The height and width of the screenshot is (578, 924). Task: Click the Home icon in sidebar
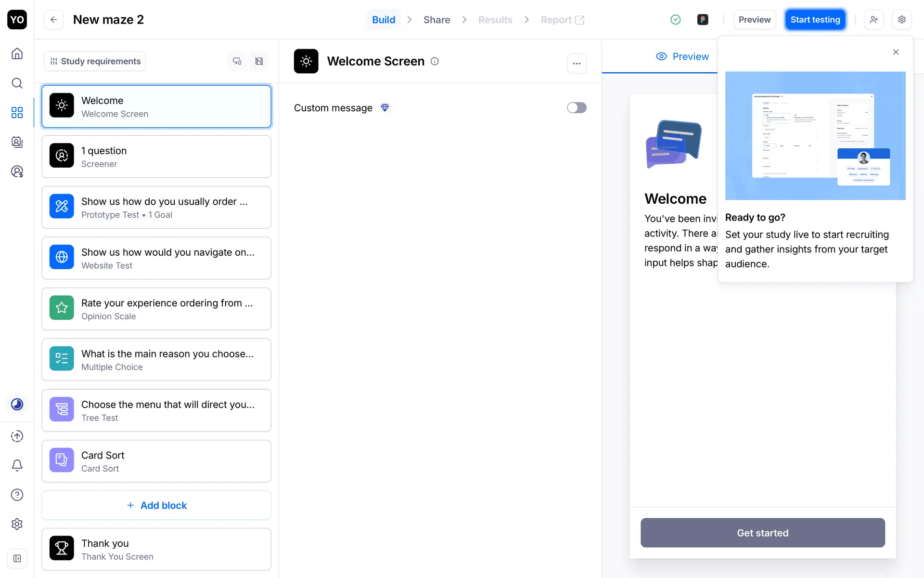click(x=17, y=53)
